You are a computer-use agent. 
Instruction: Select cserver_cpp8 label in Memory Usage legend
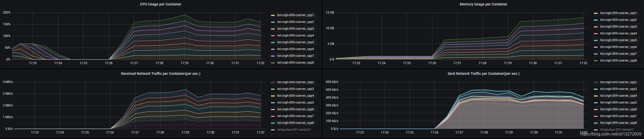(618, 61)
